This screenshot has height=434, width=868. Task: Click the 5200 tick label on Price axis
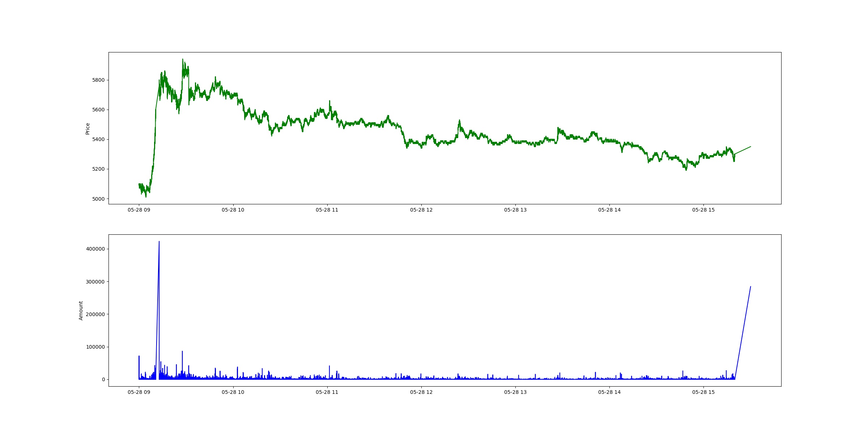(x=98, y=169)
